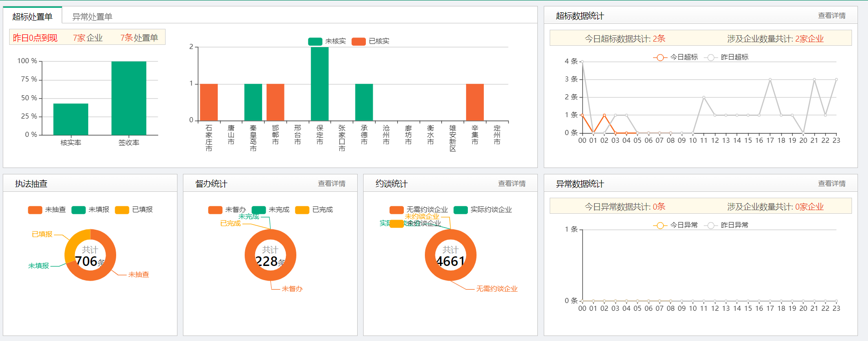This screenshot has width=868, height=341.
Task: Toggle the 已完成 legend in 督办统计
Action: point(314,210)
